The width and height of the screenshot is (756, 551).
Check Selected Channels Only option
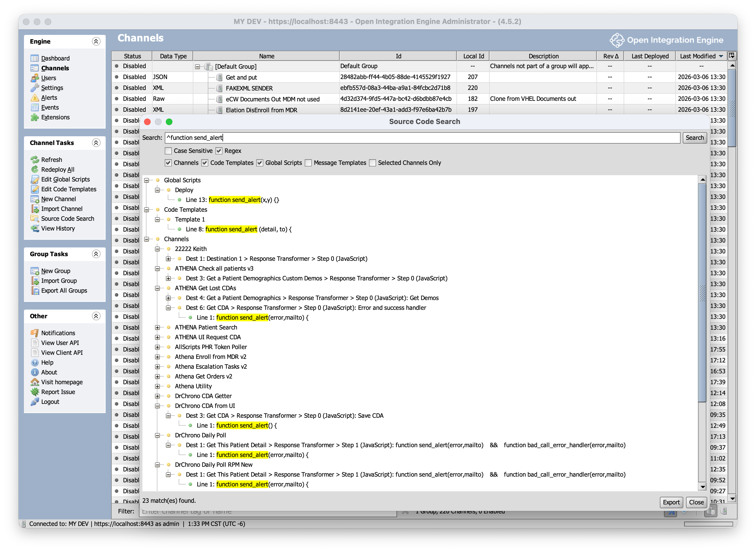(x=372, y=163)
